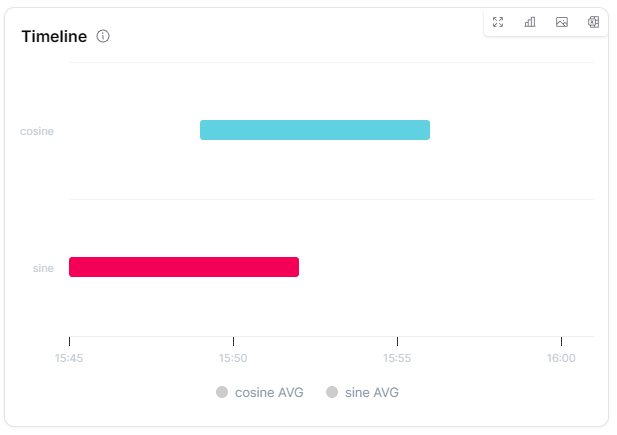Open the bar chart options icon
Screen dimensions: 617x435
(x=530, y=22)
